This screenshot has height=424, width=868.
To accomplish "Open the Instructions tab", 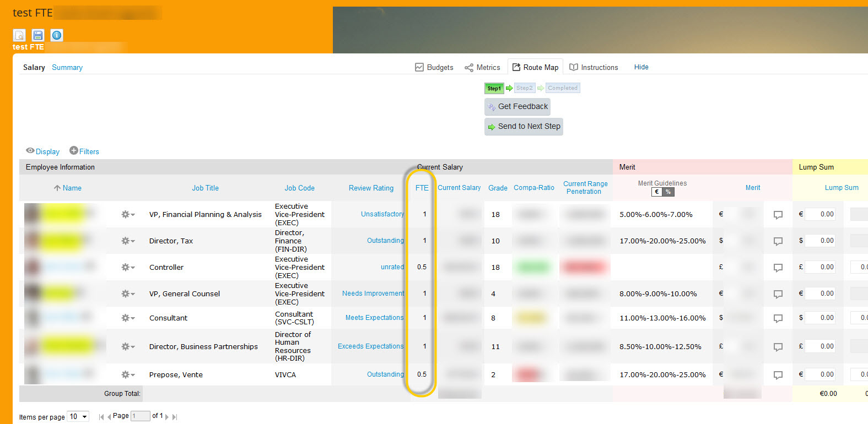I will coord(594,67).
